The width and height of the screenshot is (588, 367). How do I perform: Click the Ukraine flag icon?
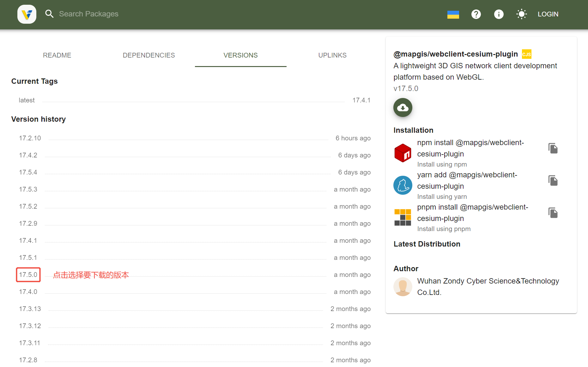point(453,14)
